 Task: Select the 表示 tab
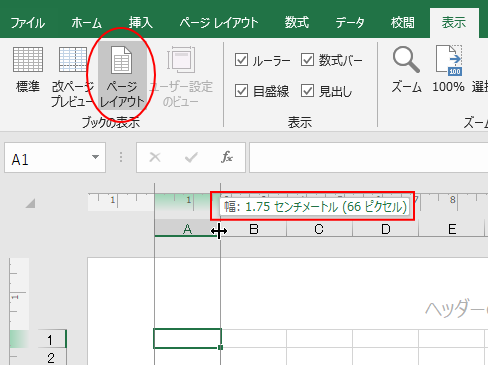pos(454,23)
